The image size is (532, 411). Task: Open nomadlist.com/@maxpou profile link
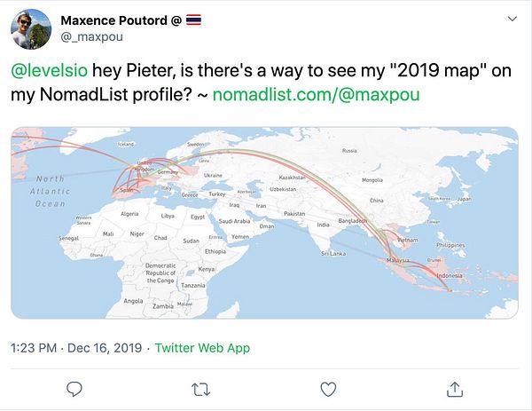(x=316, y=94)
